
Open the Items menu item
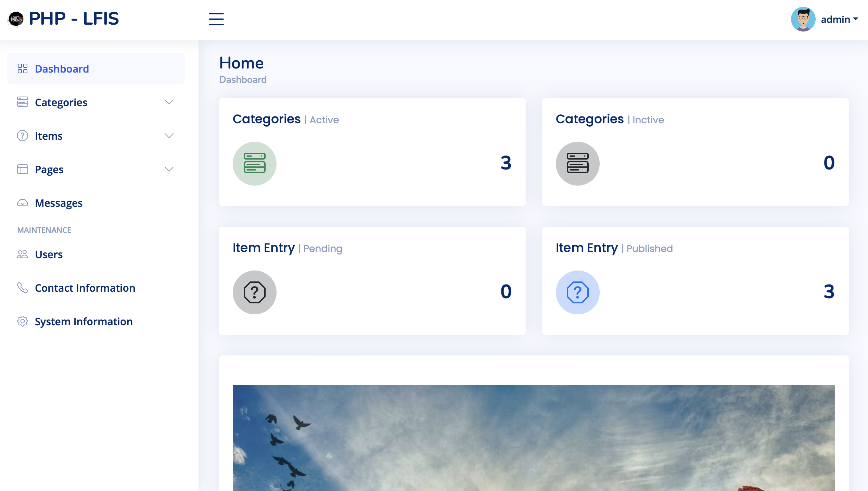[x=96, y=136]
